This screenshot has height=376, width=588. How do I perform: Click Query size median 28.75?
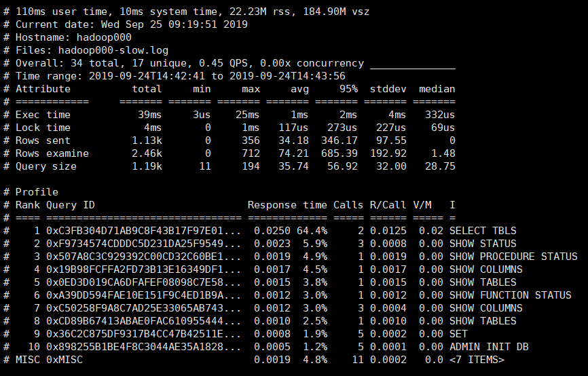coord(440,166)
